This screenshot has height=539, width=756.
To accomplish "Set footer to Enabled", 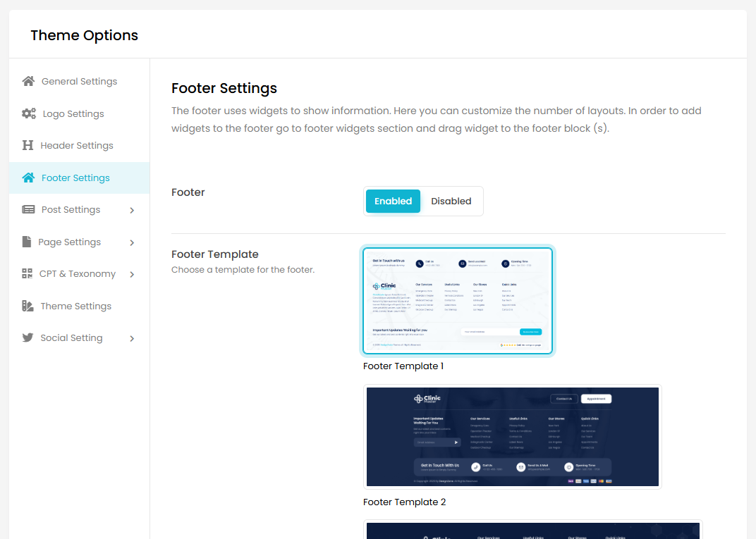I will [x=393, y=201].
